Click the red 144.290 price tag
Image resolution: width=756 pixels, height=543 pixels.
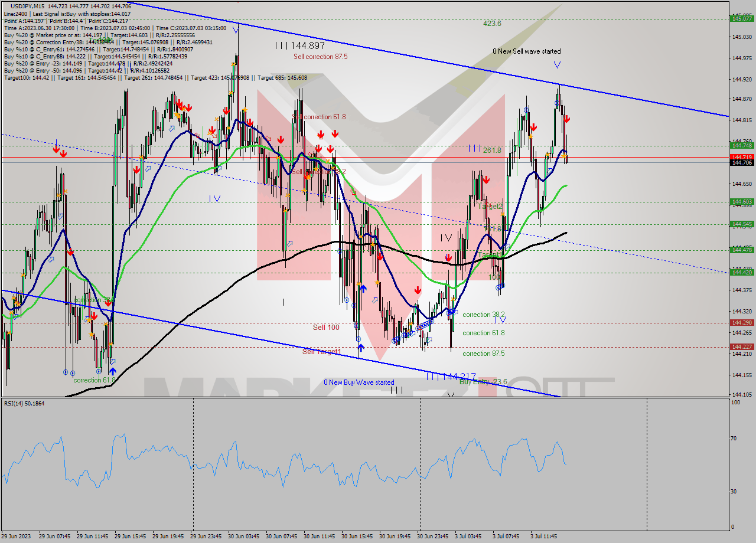(x=742, y=323)
